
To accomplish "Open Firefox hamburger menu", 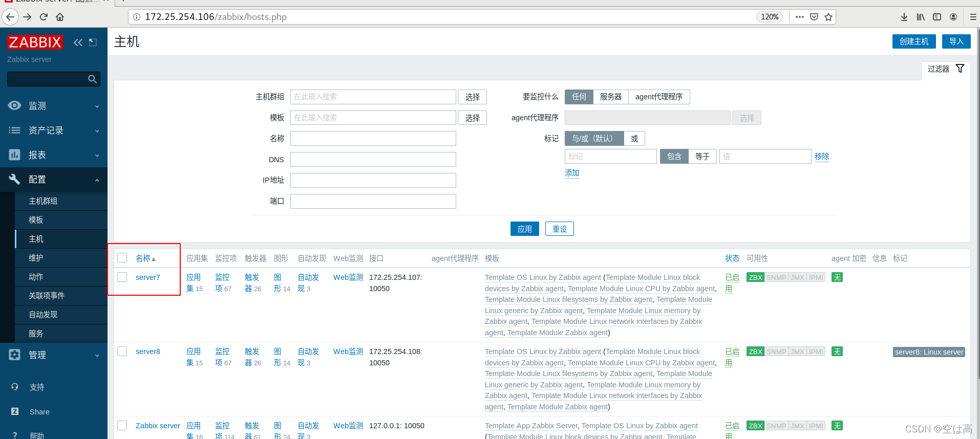I will [973, 17].
